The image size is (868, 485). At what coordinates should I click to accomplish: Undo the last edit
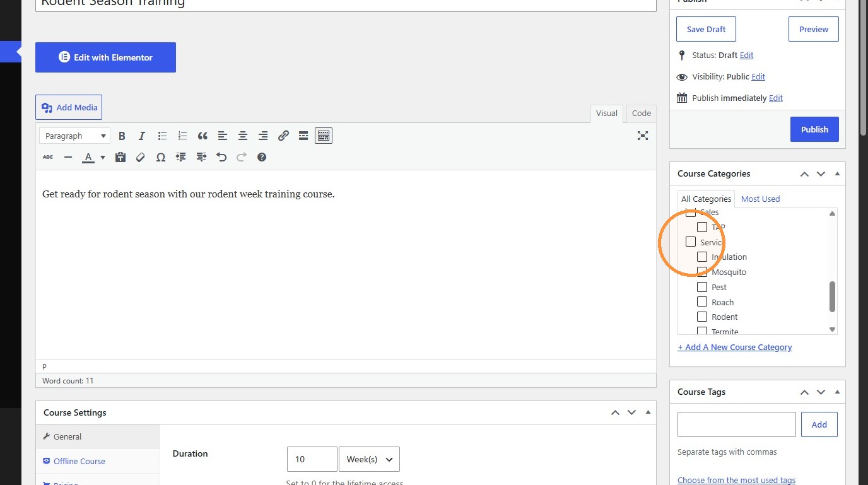coord(221,157)
